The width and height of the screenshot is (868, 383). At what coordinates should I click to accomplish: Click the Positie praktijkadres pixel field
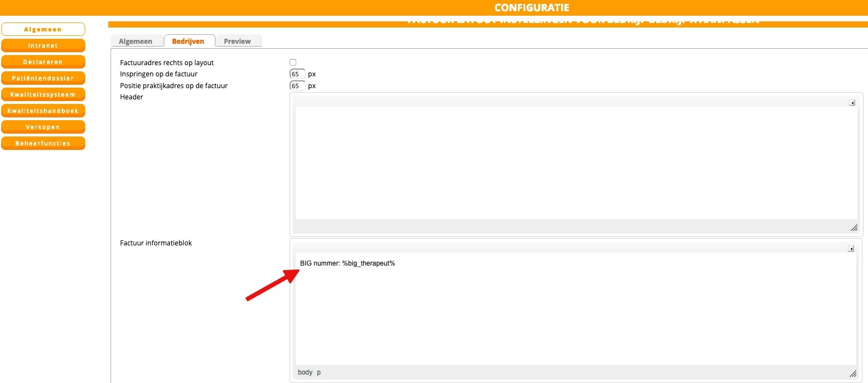tap(297, 86)
